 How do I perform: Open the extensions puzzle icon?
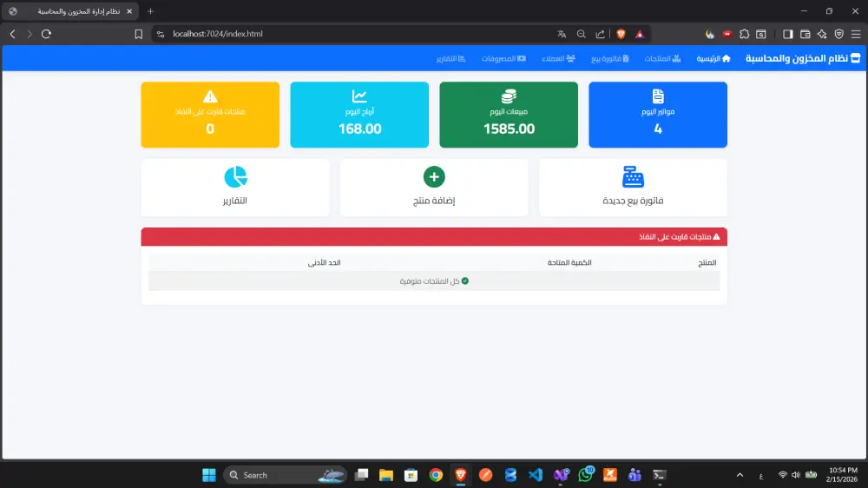(x=745, y=34)
